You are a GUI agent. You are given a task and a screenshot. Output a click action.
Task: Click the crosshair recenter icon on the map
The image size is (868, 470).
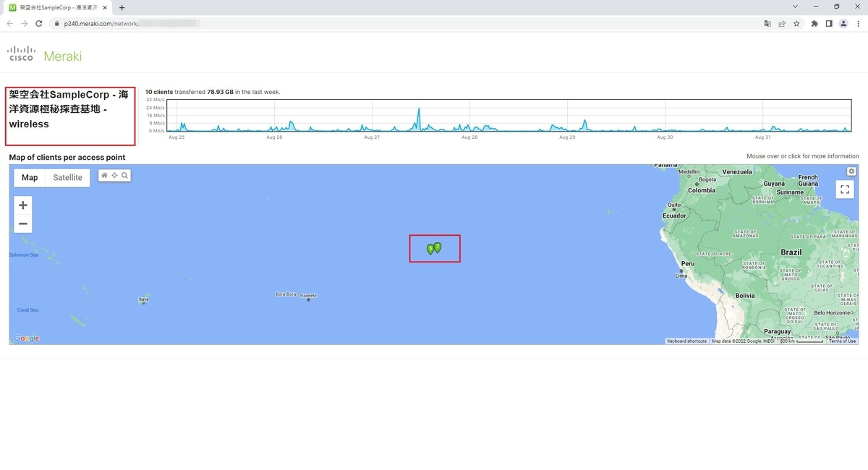[114, 176]
